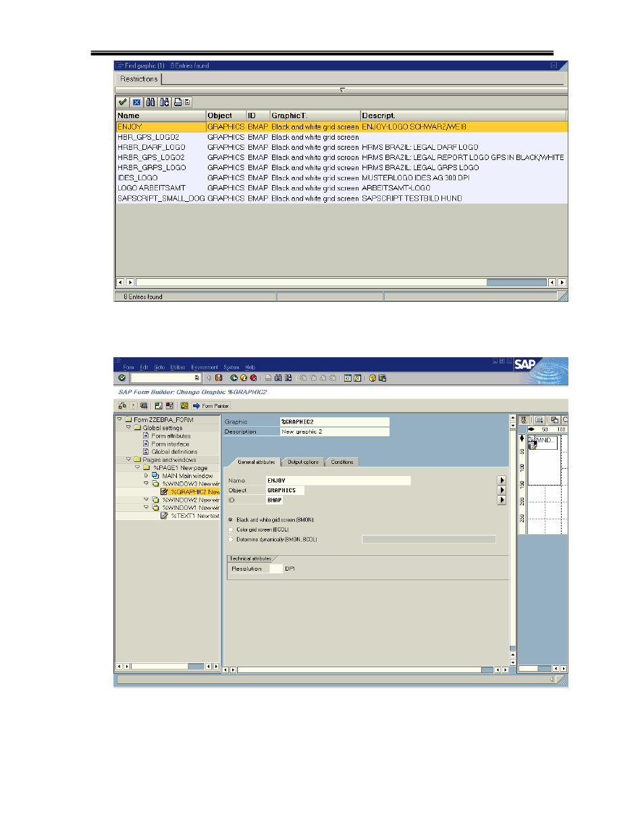The image size is (644, 834).
Task: Select the Restrictions tab in Find graphic
Action: click(139, 79)
